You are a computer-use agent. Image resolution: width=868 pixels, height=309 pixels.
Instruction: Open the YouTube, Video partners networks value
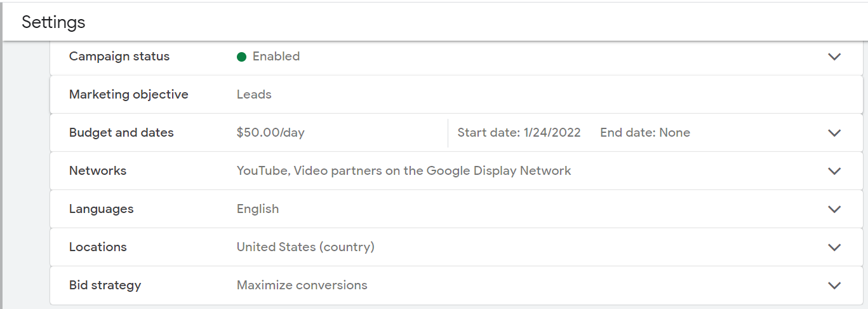[x=404, y=171]
